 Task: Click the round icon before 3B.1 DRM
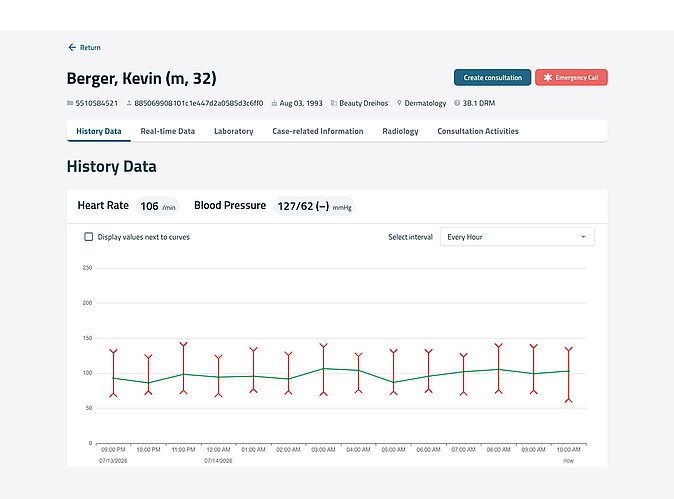pos(457,103)
